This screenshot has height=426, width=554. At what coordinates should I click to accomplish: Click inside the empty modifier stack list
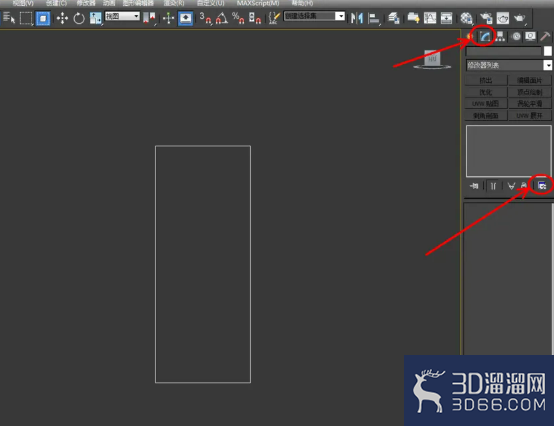click(508, 151)
